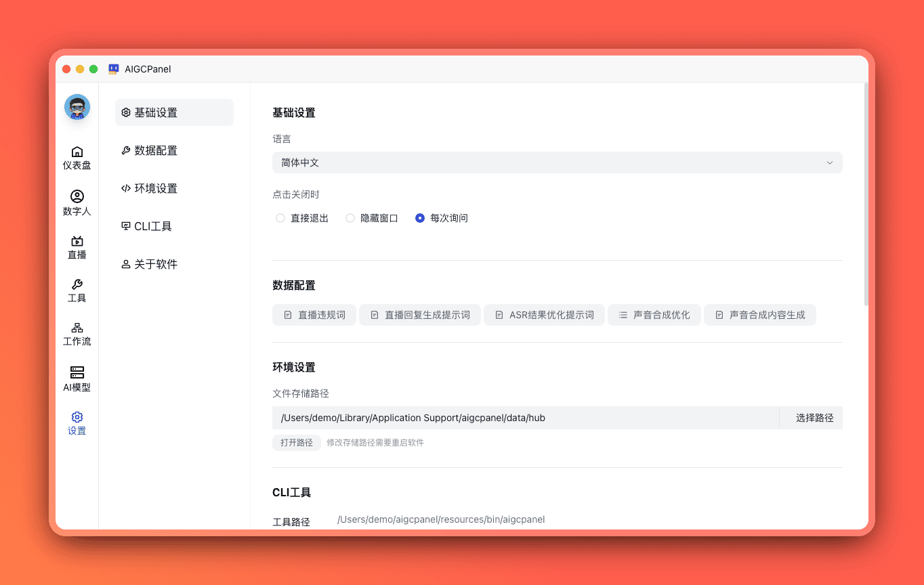Click the vertical scrollbar of settings page
Image resolution: width=924 pixels, height=585 pixels.
(866, 194)
